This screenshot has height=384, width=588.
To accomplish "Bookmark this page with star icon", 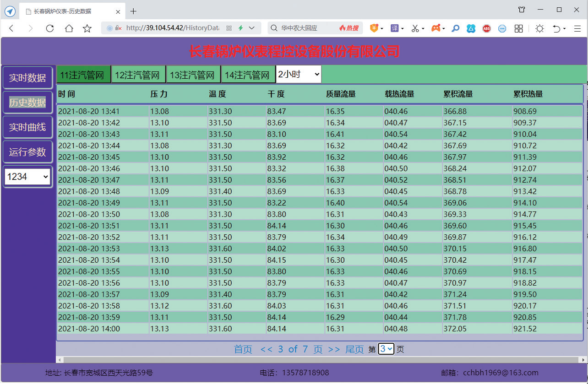I will point(87,28).
